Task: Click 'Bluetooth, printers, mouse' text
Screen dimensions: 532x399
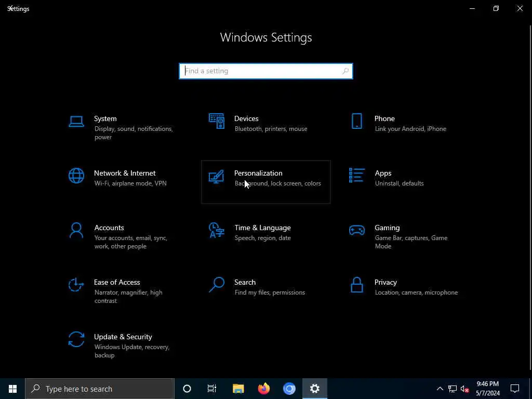Action: [x=271, y=129]
